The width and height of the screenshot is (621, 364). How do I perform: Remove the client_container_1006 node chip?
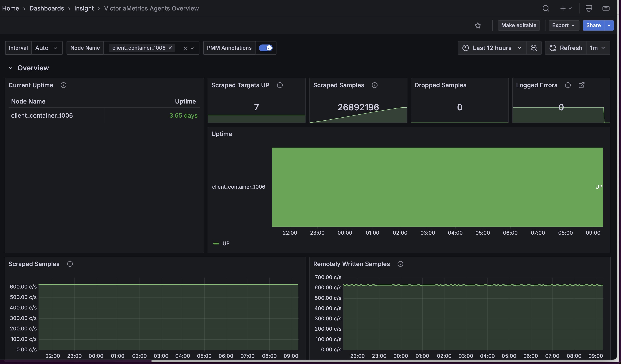170,48
